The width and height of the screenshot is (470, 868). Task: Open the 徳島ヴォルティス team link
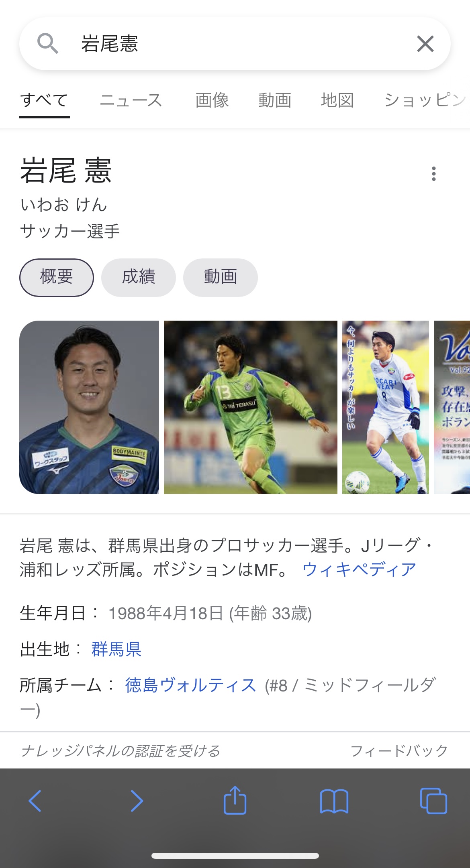(x=190, y=685)
